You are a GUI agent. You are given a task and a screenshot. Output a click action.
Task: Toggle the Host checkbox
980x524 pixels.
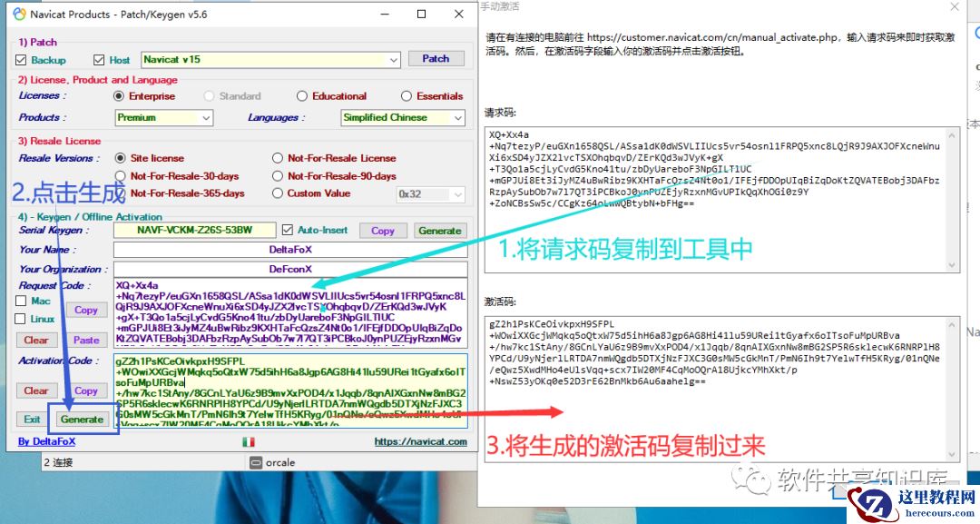(99, 60)
